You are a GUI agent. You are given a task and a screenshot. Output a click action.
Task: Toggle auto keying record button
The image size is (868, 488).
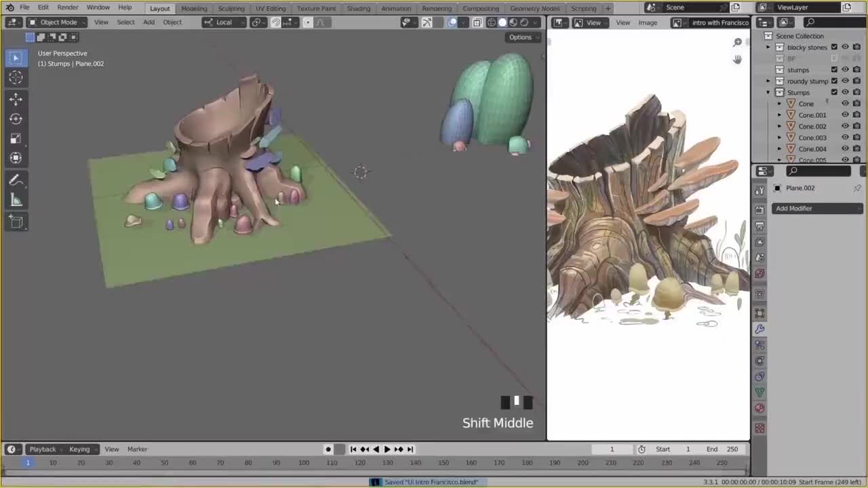[x=328, y=449]
